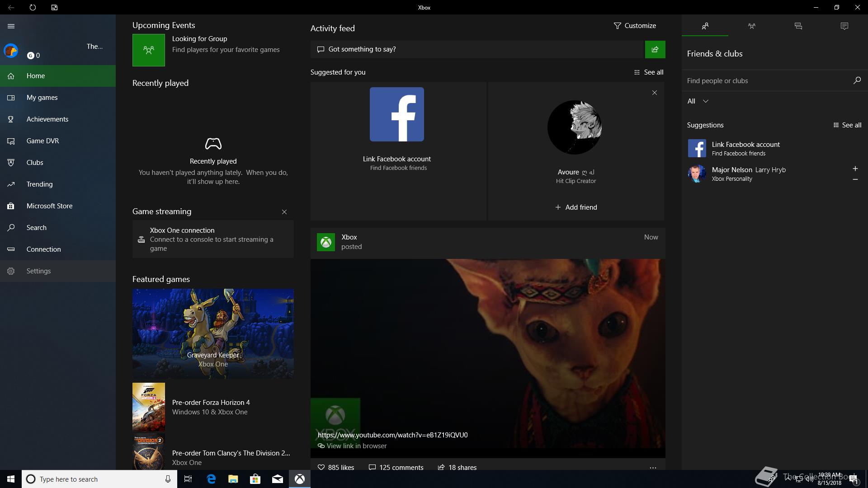868x488 pixels.
Task: Open the Trending page
Action: [58, 184]
